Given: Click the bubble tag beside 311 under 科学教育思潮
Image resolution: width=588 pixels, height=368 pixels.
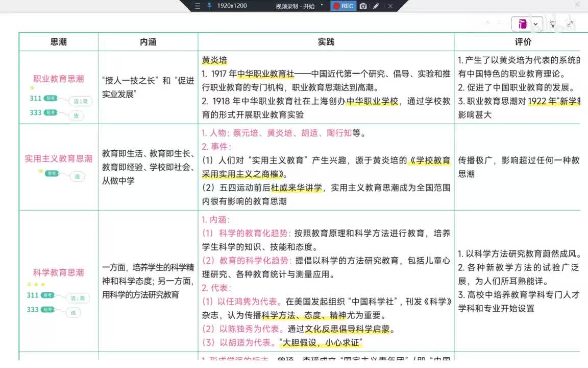Looking at the screenshot, I should tap(78, 298).
